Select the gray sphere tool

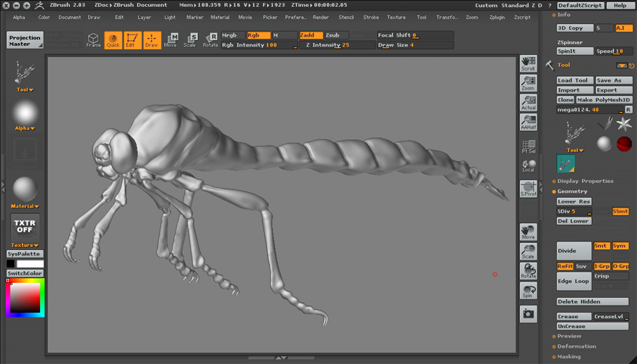pyautogui.click(x=605, y=144)
